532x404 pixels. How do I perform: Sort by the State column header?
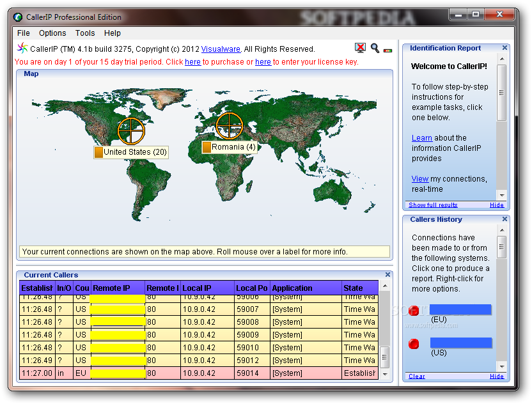coord(360,288)
